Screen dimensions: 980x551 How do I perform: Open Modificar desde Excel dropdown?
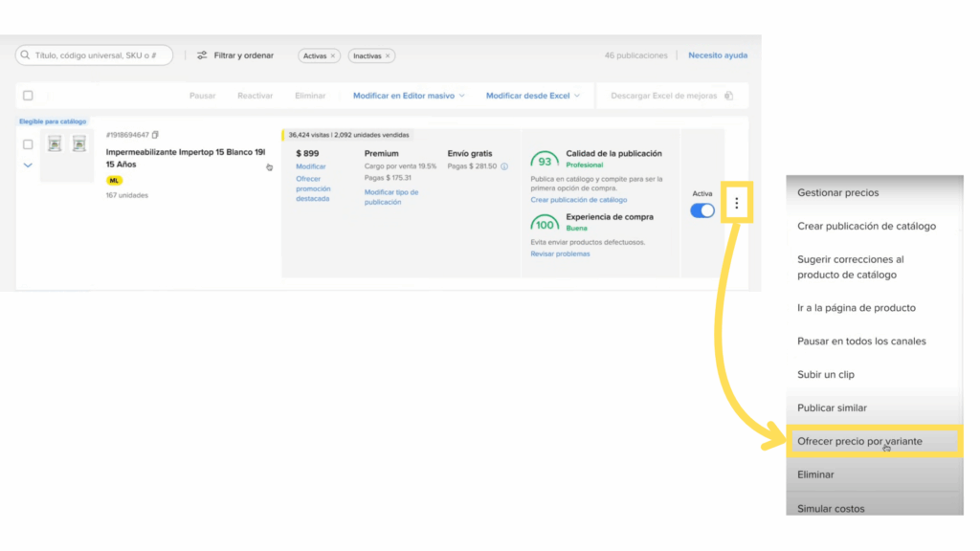coord(576,96)
